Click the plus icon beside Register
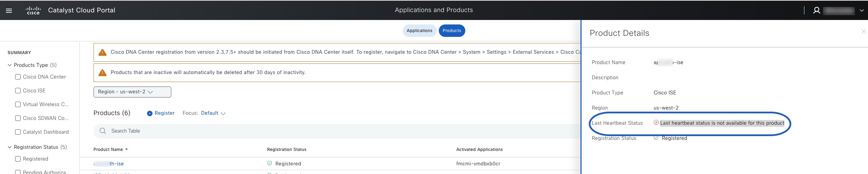The width and height of the screenshot is (868, 174). 150,113
